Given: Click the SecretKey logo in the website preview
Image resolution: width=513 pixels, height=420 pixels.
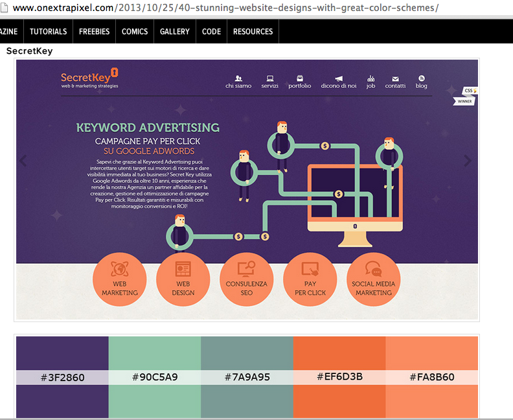Looking at the screenshot, I should pos(89,78).
